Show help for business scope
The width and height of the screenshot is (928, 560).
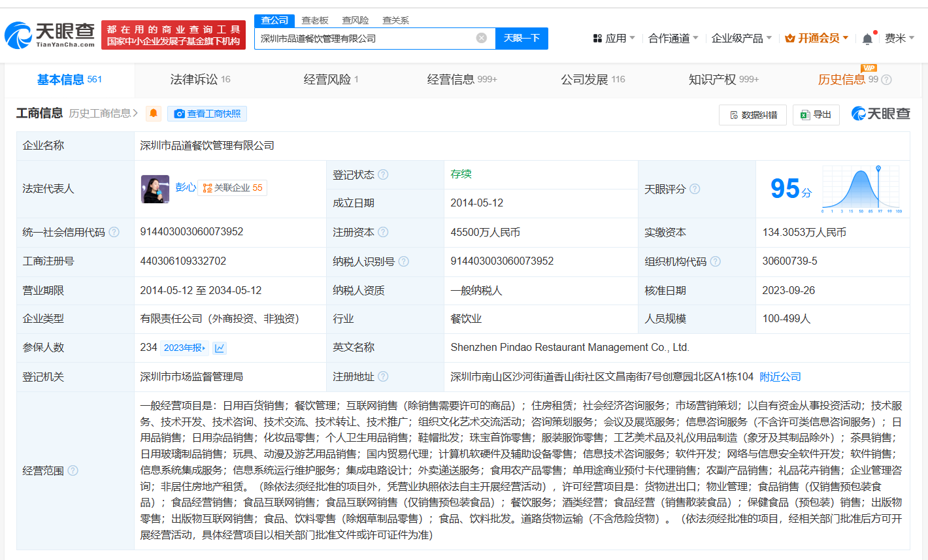click(x=73, y=470)
